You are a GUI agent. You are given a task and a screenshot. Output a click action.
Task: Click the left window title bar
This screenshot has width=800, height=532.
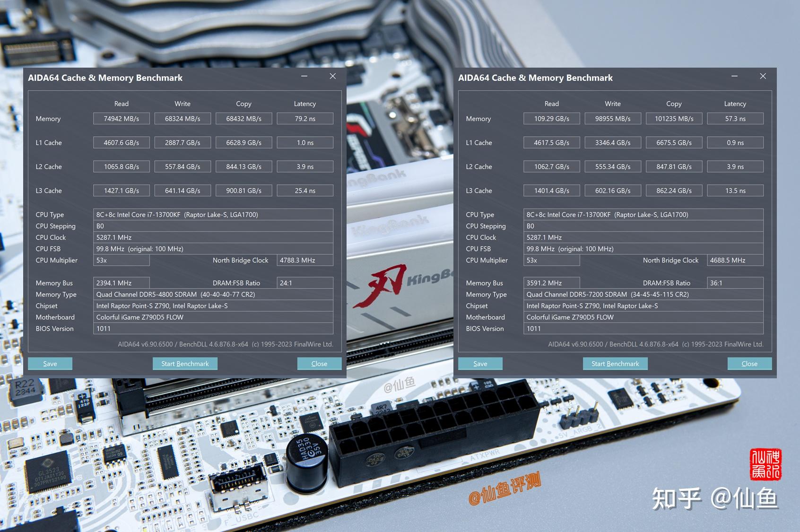click(x=184, y=77)
